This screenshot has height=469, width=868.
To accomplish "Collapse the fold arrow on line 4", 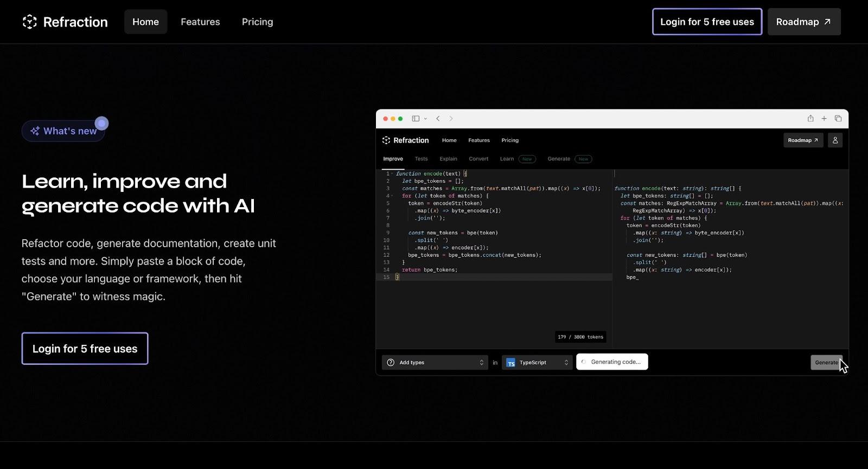I will pos(392,196).
